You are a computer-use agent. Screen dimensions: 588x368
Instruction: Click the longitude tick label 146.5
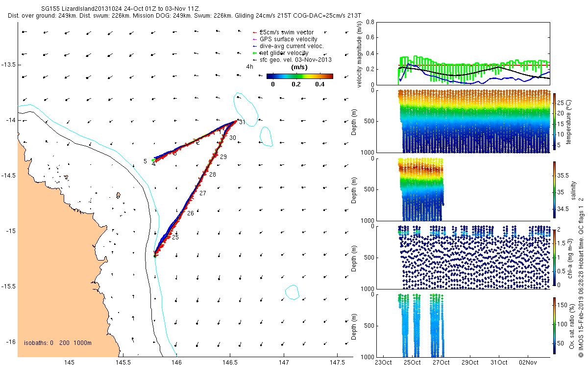tap(230, 362)
